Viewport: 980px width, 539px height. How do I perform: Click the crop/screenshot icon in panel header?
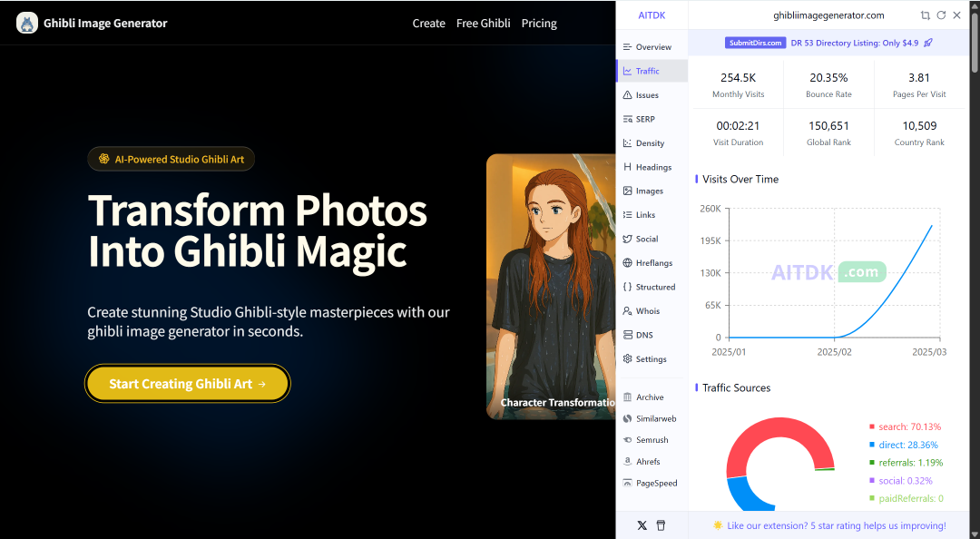pyautogui.click(x=925, y=15)
